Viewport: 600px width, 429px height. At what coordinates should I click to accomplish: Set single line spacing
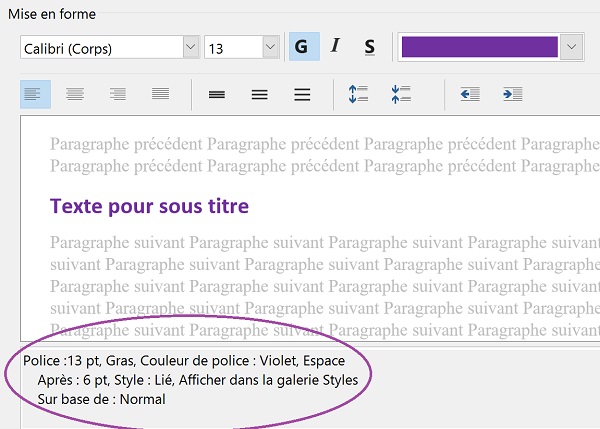click(x=217, y=95)
